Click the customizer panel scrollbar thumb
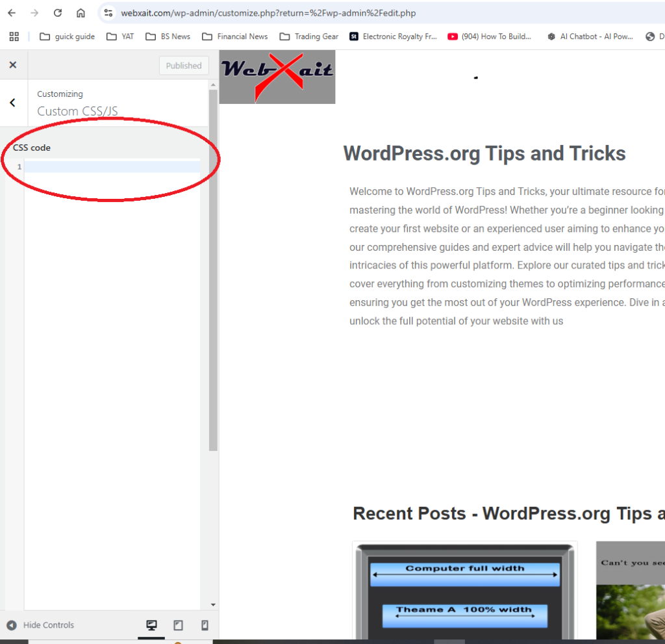Viewport: 665px width, 644px height. coord(213,270)
